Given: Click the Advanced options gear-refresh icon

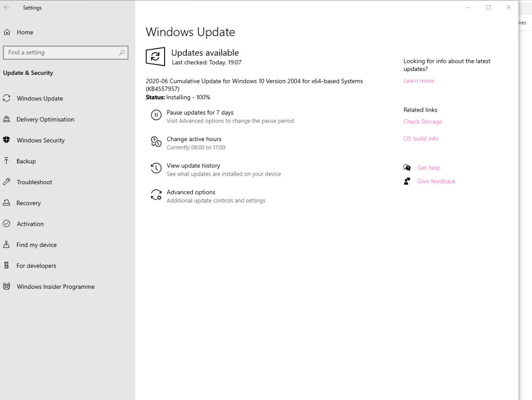Looking at the screenshot, I should click(x=156, y=195).
